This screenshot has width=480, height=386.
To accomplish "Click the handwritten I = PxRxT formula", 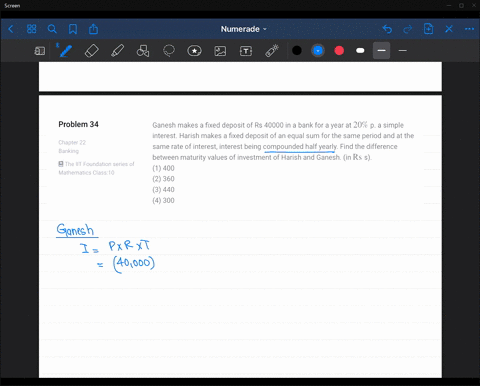I will [x=115, y=247].
